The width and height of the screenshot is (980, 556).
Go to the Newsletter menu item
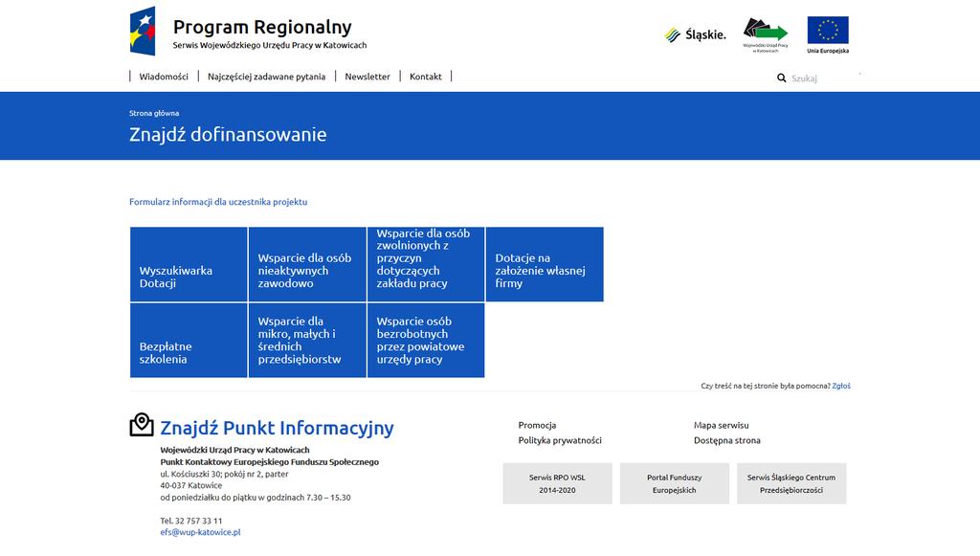coord(367,77)
